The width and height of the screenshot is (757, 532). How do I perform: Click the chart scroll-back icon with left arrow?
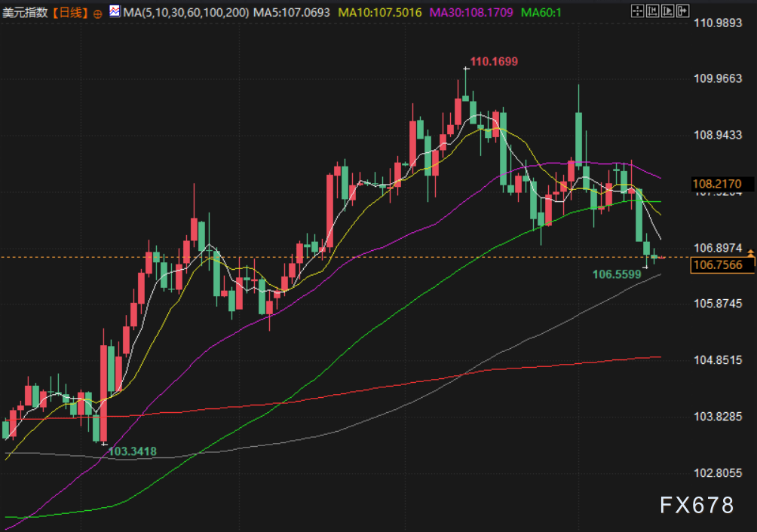point(652,11)
